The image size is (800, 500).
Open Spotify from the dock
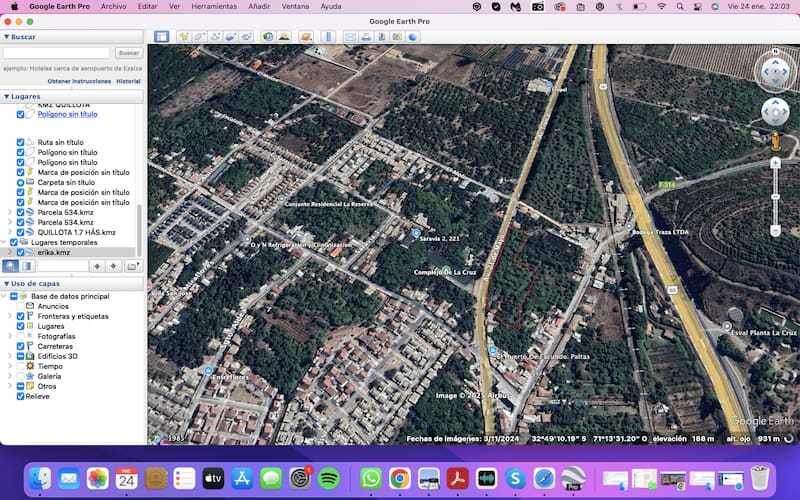329,479
